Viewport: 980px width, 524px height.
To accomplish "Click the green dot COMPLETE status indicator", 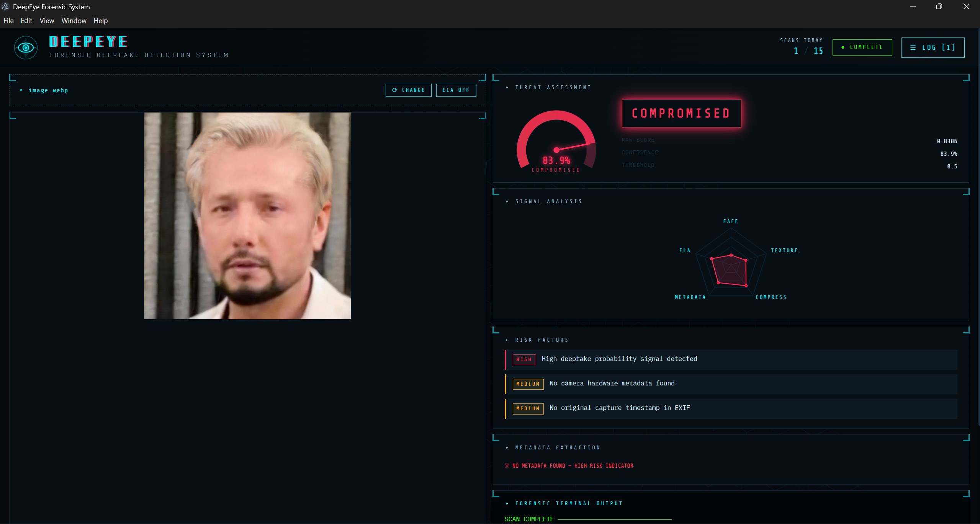I will click(843, 47).
